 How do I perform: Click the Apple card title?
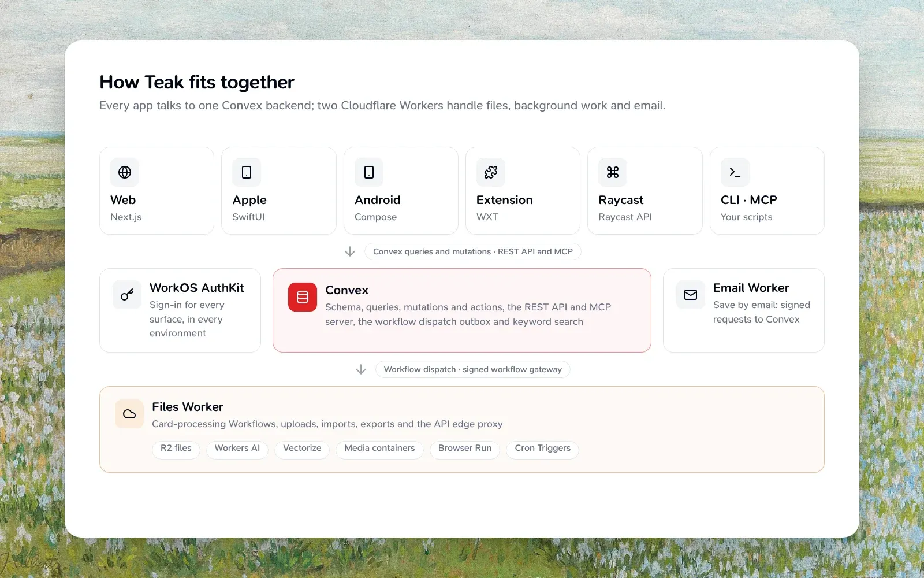pos(249,201)
